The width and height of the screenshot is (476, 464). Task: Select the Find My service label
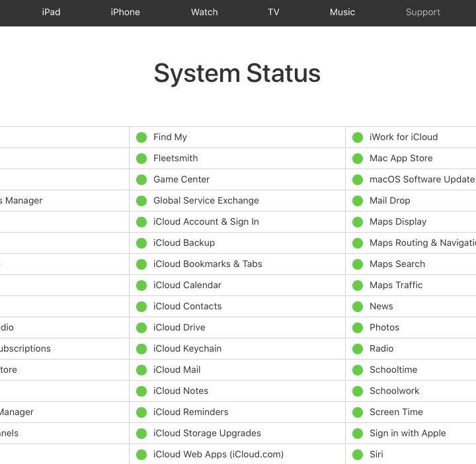(x=170, y=137)
